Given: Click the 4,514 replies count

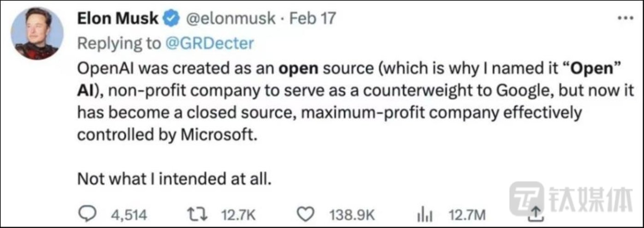Looking at the screenshot, I should point(129,215).
